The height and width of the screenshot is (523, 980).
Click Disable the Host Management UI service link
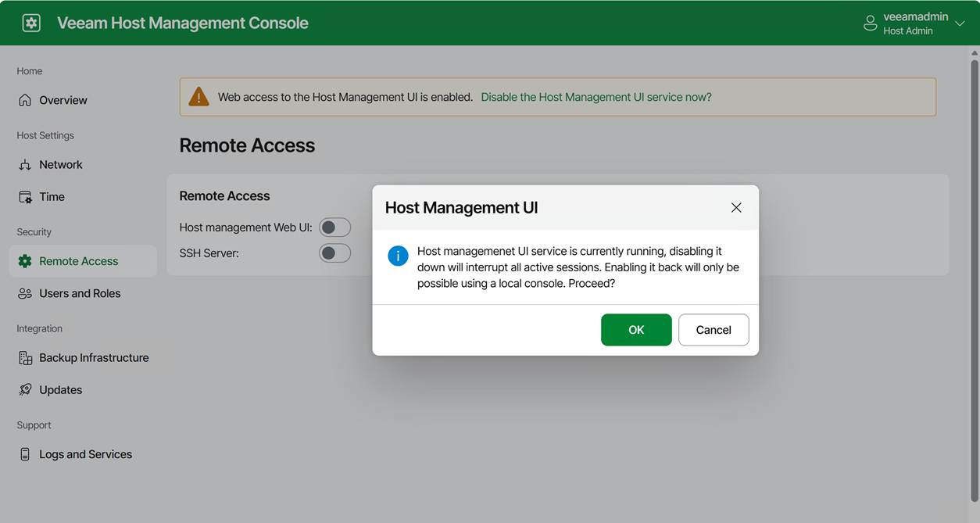pos(596,98)
